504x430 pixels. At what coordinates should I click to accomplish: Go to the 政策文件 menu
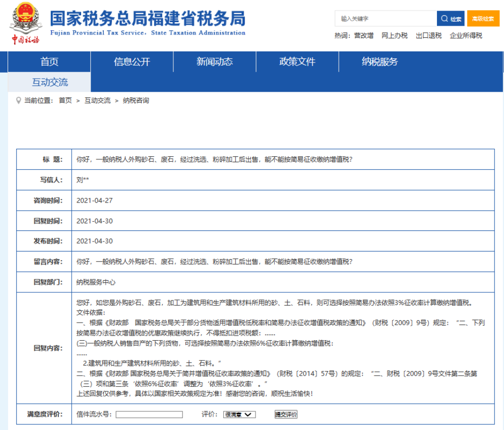(297, 62)
